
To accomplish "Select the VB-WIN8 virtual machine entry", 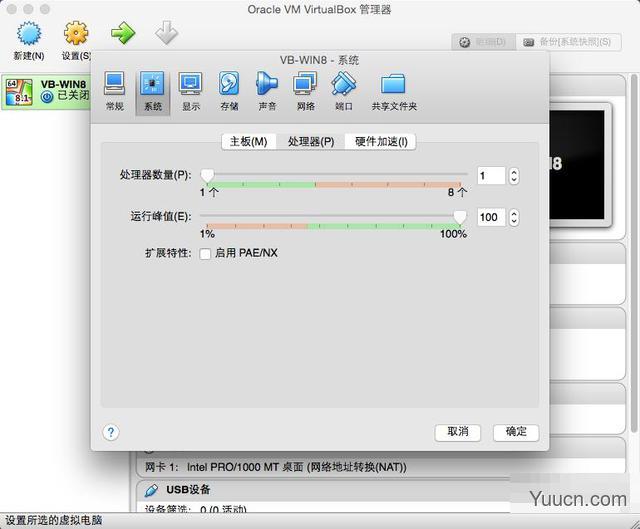I will pyautogui.click(x=46, y=92).
